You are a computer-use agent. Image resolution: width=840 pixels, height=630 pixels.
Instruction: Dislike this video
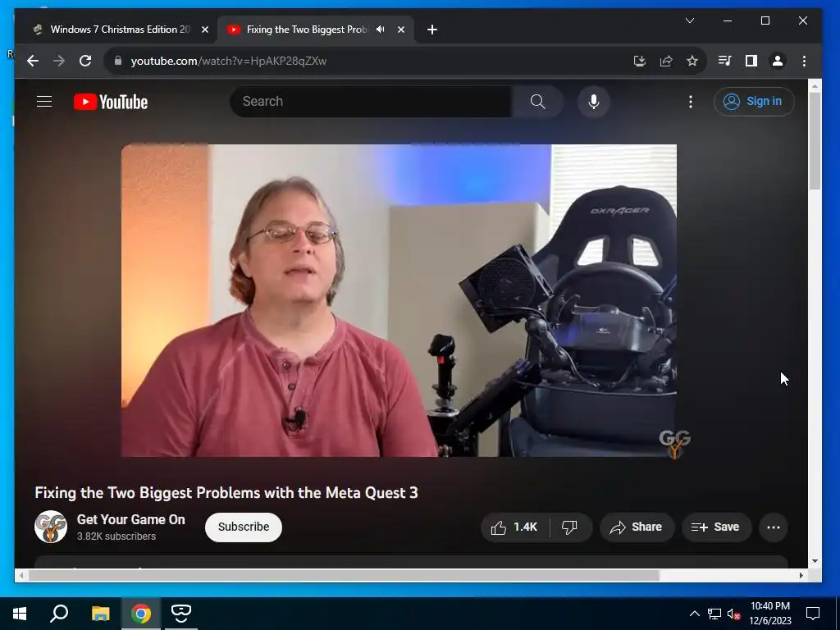pyautogui.click(x=571, y=527)
